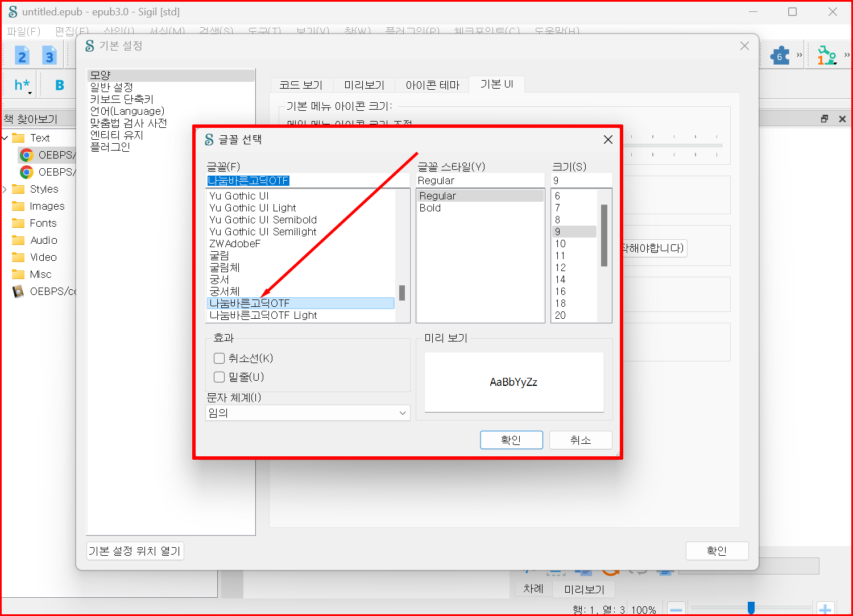Close the 글꼴 선택 dialog
The width and height of the screenshot is (853, 616).
(x=608, y=140)
